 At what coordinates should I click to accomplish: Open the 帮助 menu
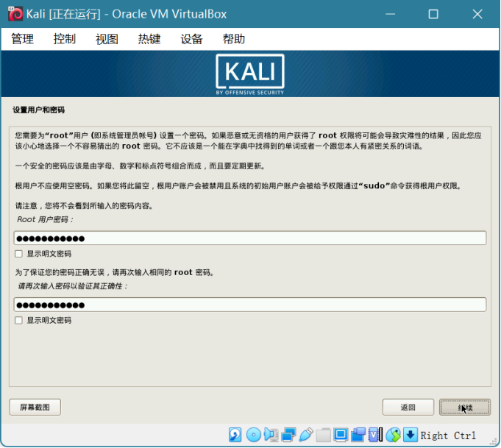tap(233, 39)
